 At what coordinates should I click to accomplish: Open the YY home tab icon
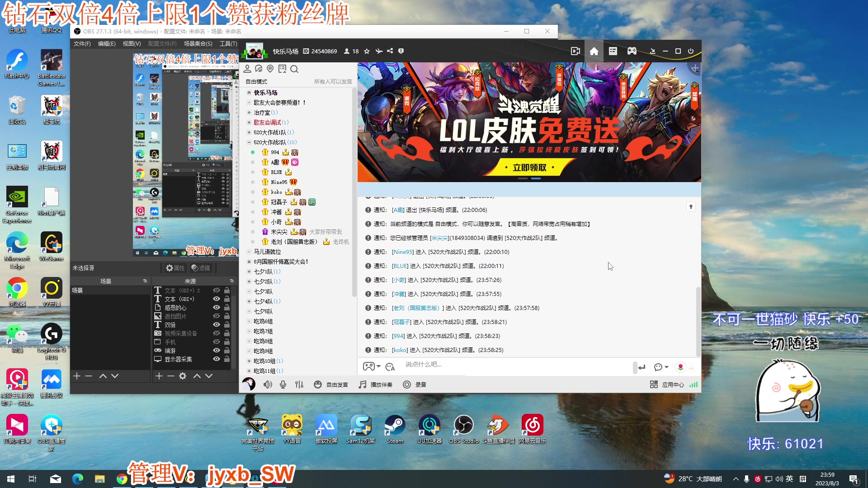pyautogui.click(x=594, y=51)
